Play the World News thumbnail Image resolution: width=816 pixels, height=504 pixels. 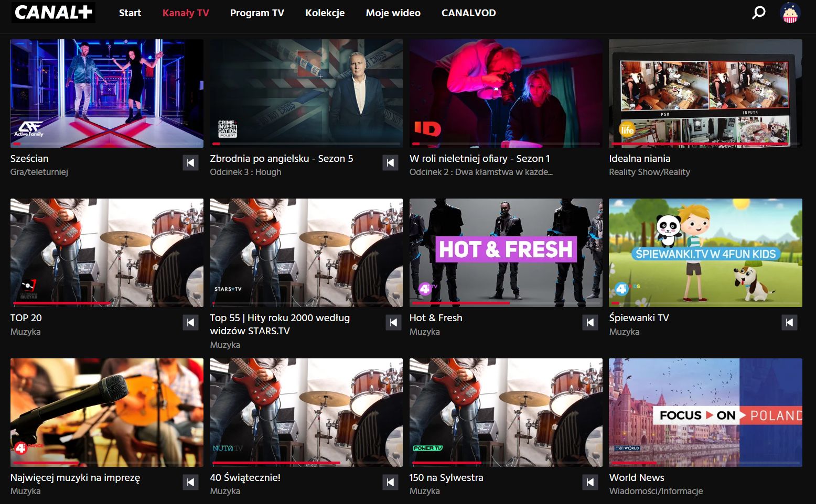[705, 412]
